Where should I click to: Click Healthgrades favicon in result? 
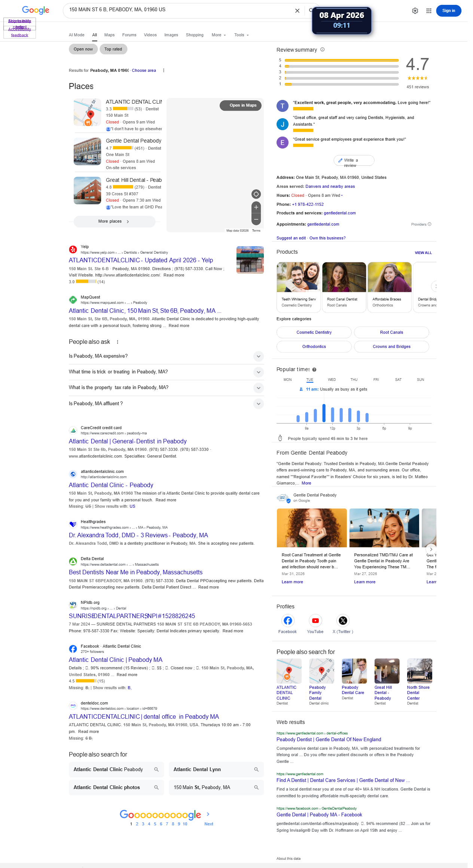click(73, 524)
